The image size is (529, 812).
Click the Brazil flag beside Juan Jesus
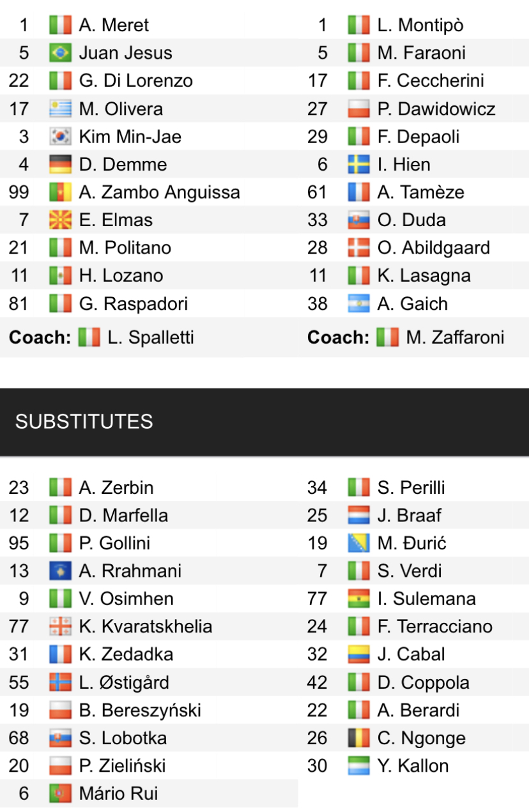tap(60, 53)
